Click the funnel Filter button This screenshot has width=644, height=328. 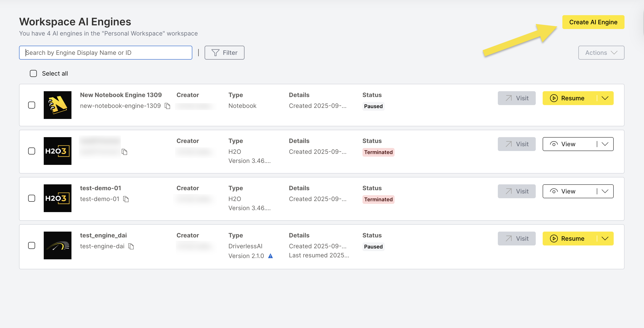pyautogui.click(x=224, y=53)
